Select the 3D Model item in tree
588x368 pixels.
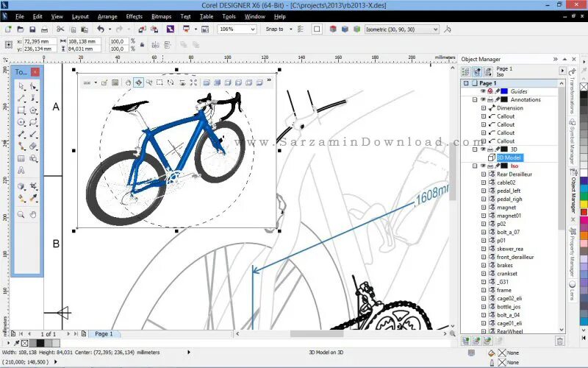[x=509, y=158]
